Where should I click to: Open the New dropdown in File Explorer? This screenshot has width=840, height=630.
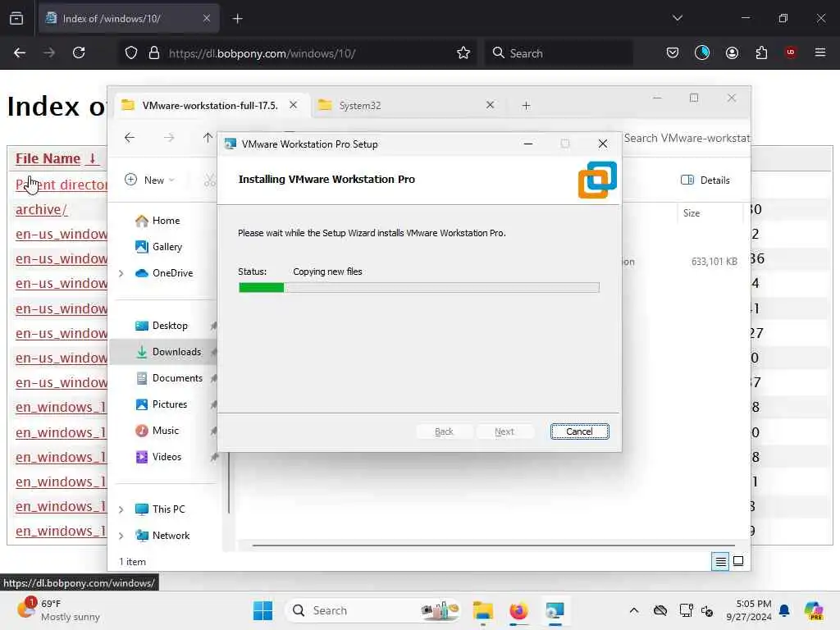[x=149, y=180]
